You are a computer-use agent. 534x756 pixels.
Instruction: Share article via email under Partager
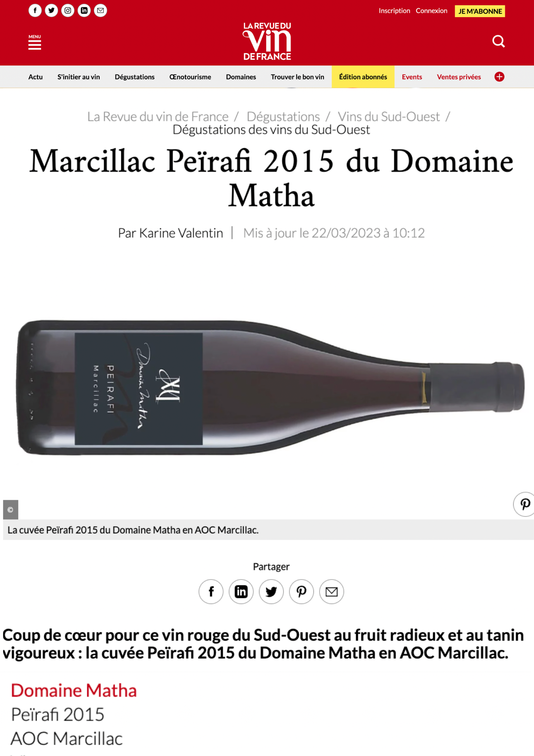point(332,592)
